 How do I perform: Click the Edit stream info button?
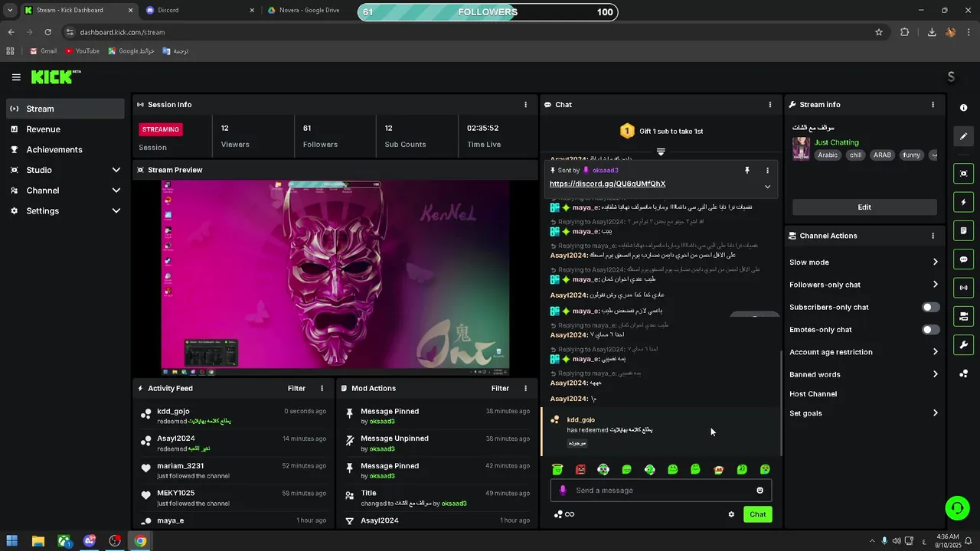pos(864,207)
